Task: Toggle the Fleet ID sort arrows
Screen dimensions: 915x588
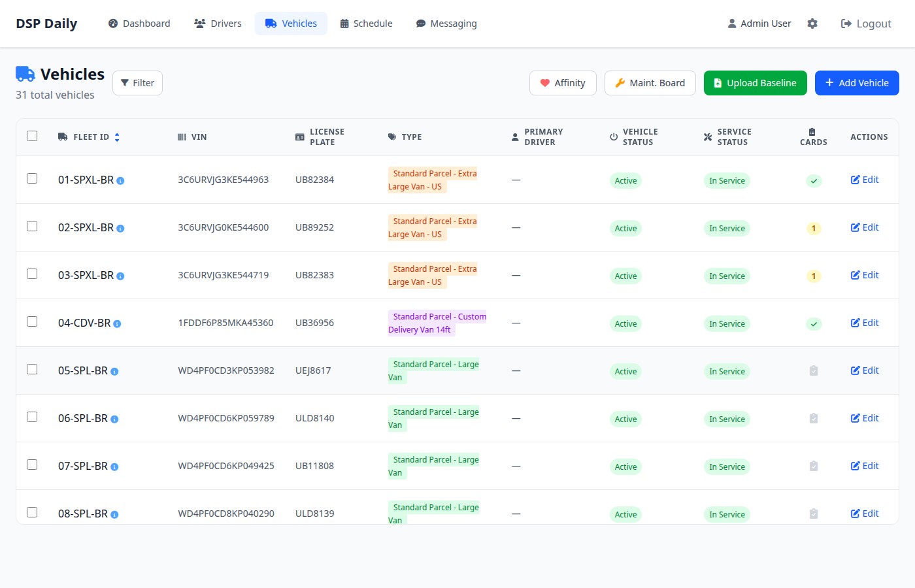Action: 117,137
